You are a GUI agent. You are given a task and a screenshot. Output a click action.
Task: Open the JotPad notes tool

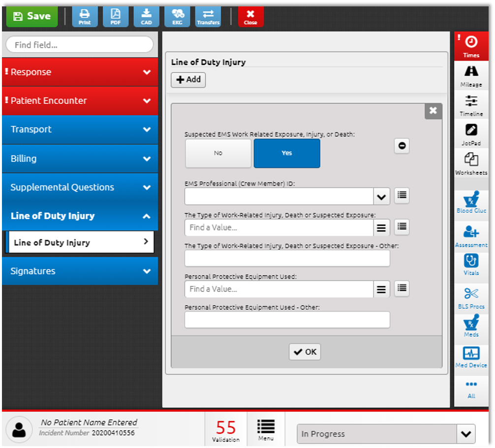point(471,134)
